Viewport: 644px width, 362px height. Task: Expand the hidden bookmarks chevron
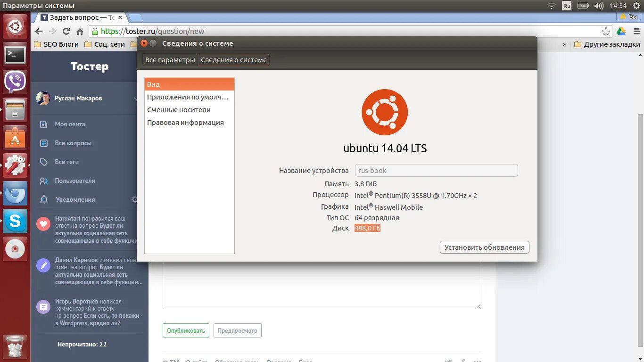tap(565, 44)
